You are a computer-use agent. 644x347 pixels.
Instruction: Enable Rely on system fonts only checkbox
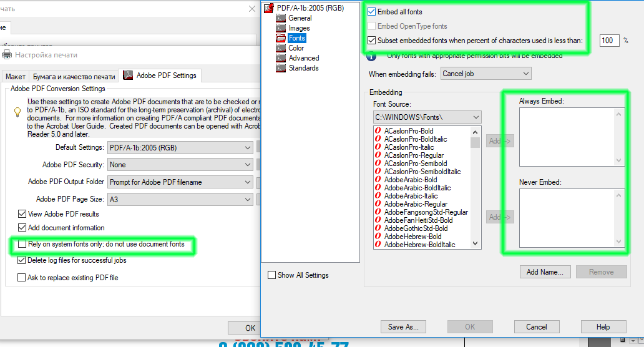(22, 244)
